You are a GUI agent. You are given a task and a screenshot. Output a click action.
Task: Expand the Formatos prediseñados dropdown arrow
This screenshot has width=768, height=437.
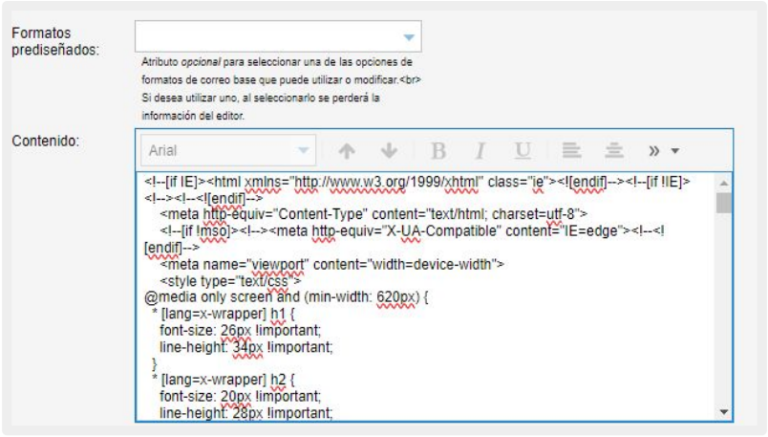tap(408, 37)
